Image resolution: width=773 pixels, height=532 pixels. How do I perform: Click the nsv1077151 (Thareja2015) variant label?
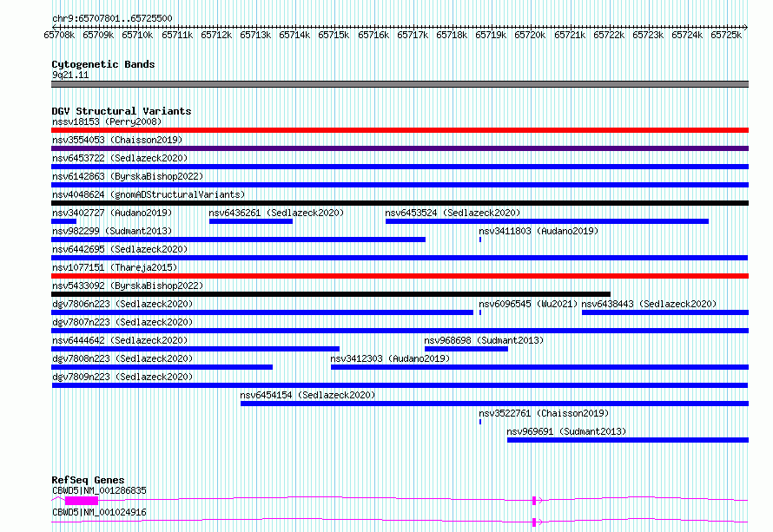(115, 267)
